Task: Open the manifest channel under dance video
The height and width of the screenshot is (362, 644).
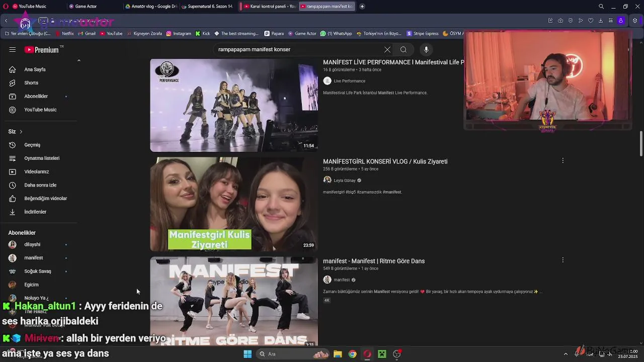Action: (342, 280)
